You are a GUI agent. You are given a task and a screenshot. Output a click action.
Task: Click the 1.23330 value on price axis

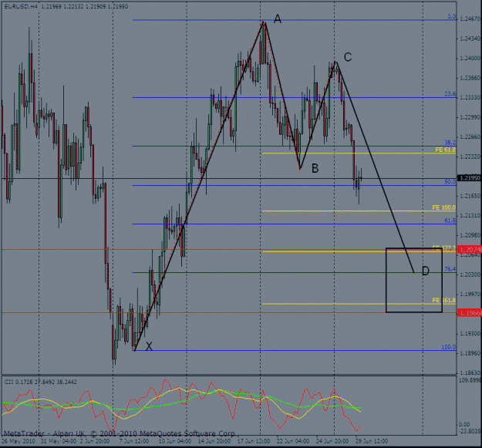click(x=470, y=97)
